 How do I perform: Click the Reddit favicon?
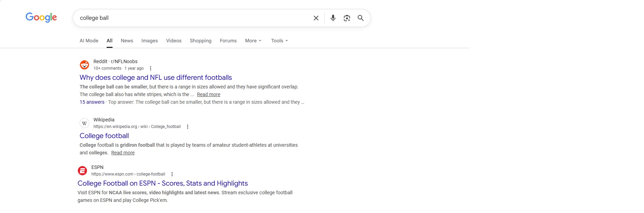pyautogui.click(x=84, y=65)
